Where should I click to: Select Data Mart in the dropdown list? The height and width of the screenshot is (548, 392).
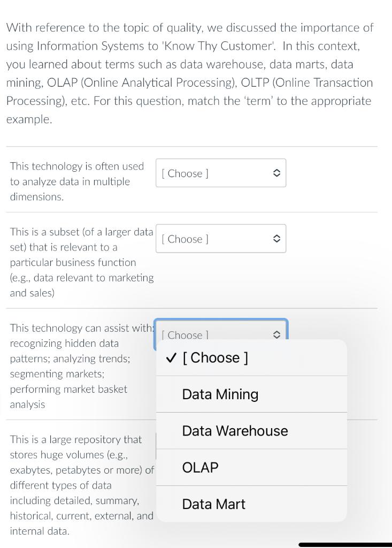213,504
